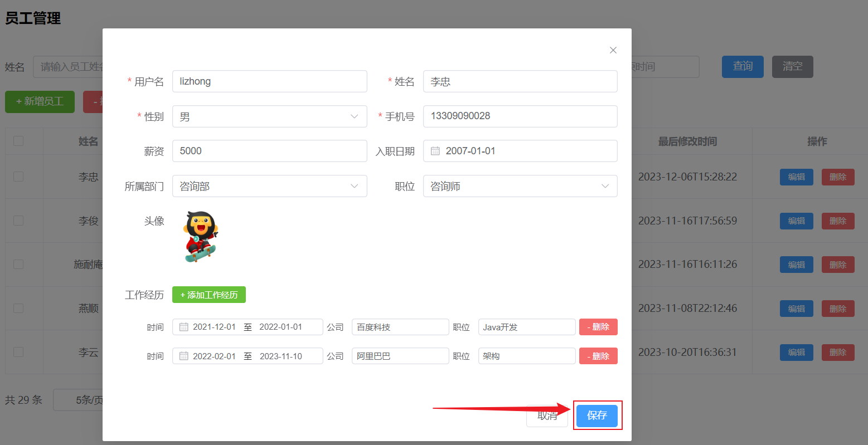Close the employee edit dialog with X
This screenshot has height=445, width=868.
[613, 50]
